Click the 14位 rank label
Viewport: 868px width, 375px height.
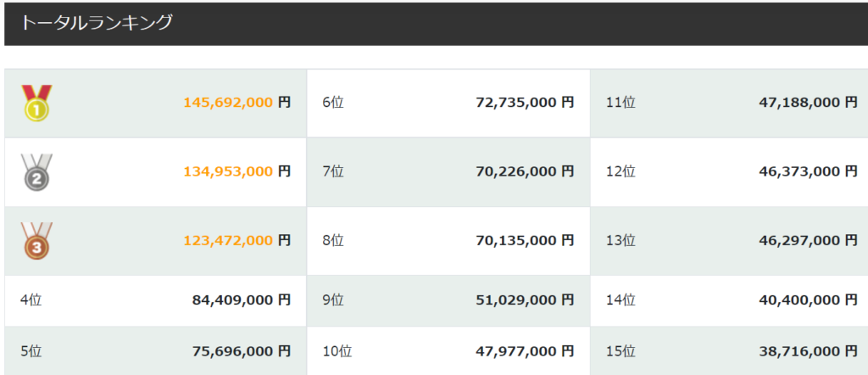point(620,299)
